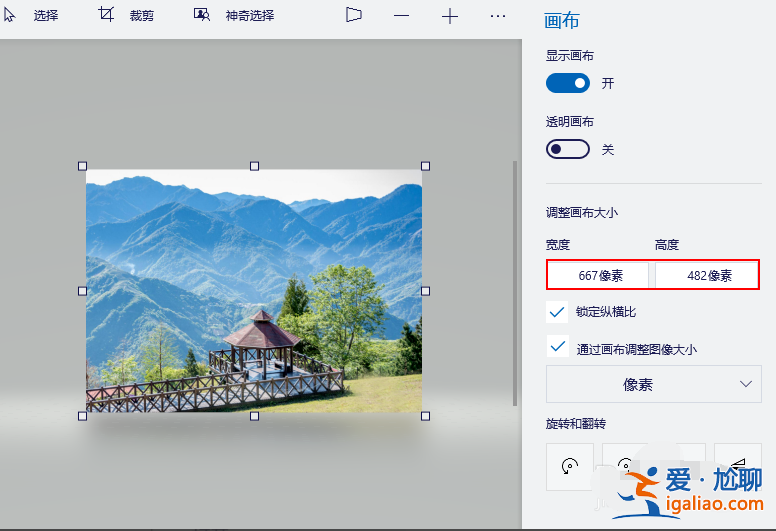This screenshot has height=531, width=776.
Task: Click the top-center canvas resize handle
Action: click(254, 166)
